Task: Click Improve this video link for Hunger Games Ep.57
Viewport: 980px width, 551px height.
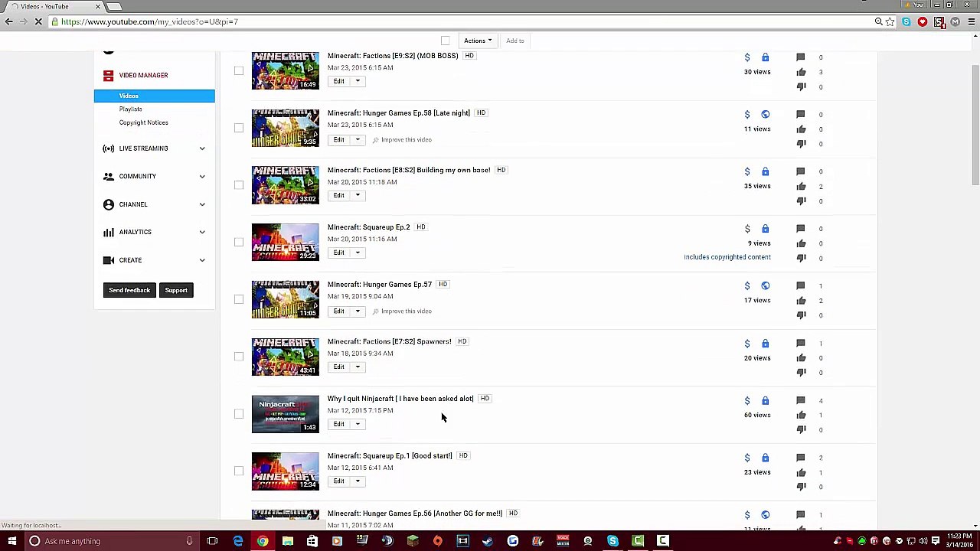Action: click(x=407, y=311)
